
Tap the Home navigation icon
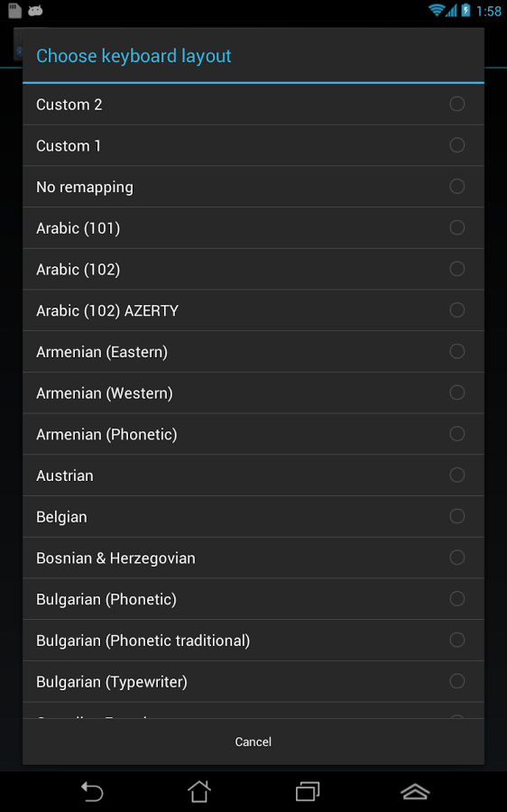199,791
